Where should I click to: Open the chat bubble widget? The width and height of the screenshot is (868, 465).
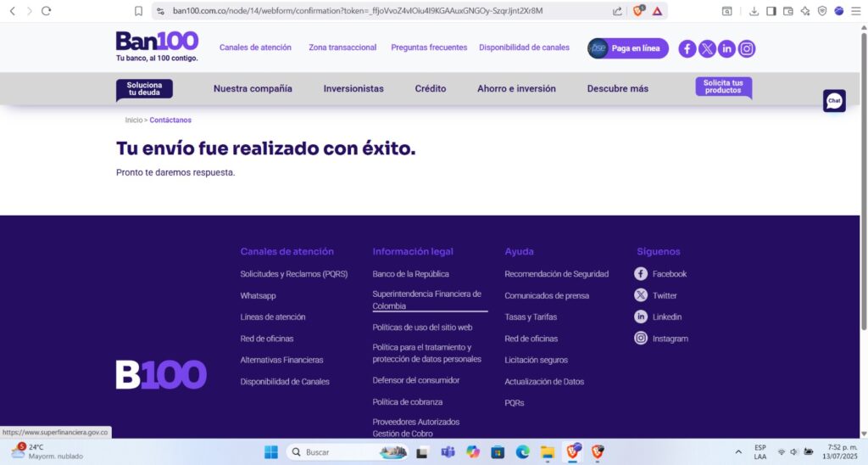pos(834,101)
